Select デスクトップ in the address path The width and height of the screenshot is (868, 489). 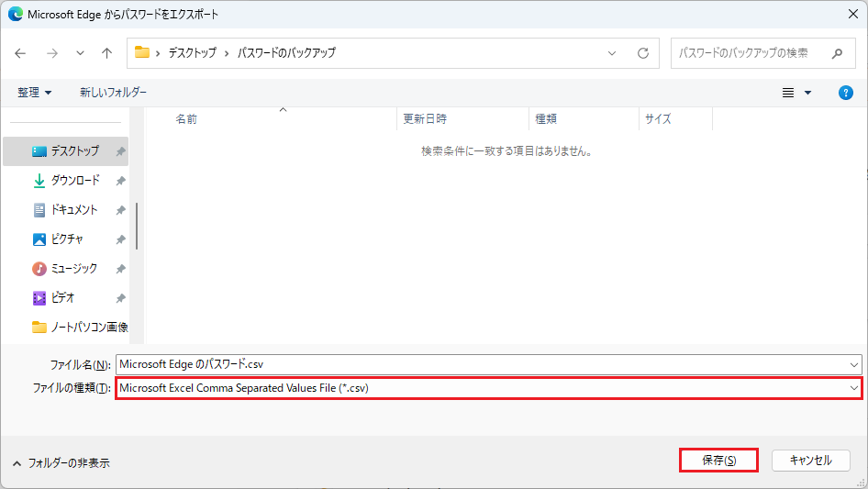pos(193,52)
